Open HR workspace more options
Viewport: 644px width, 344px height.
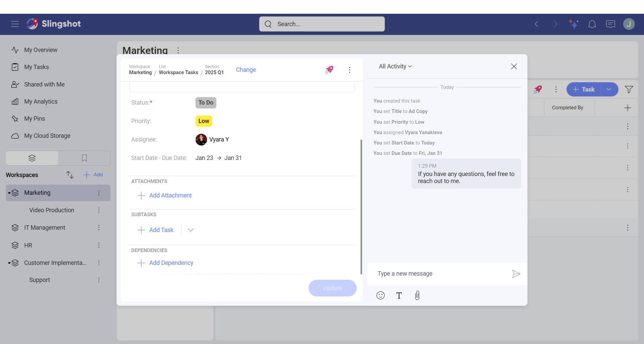point(99,245)
